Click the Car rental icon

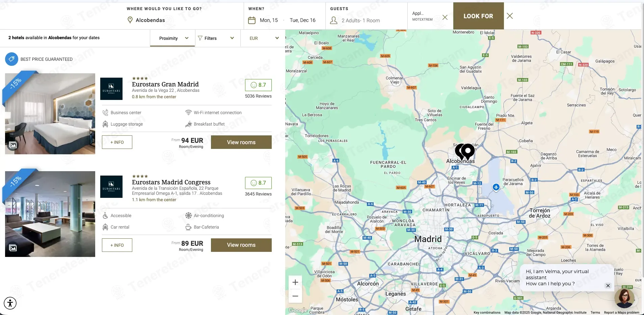(105, 227)
